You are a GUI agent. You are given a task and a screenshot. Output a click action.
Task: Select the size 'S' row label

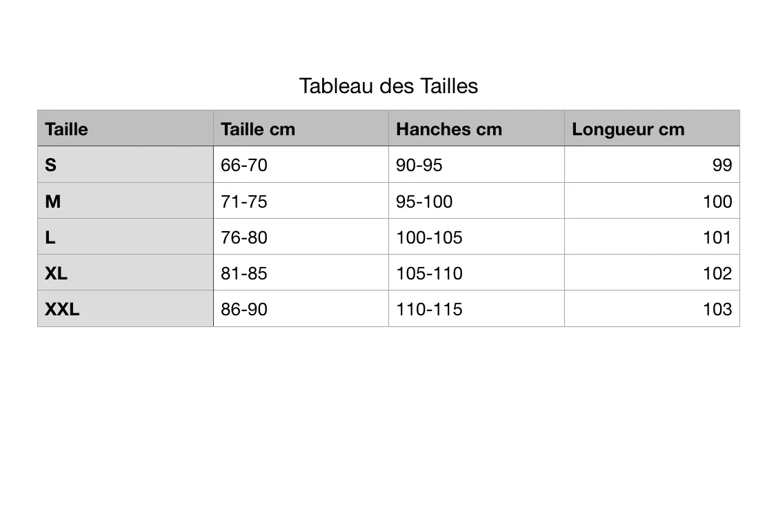(x=51, y=165)
